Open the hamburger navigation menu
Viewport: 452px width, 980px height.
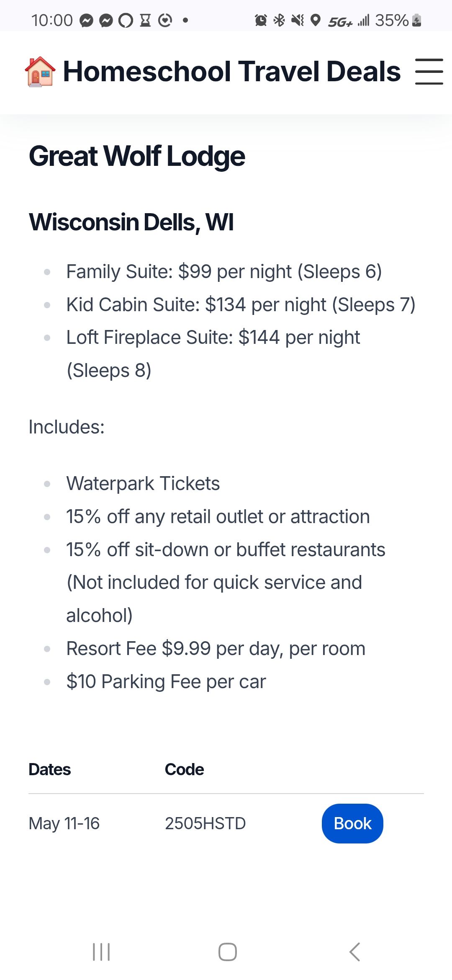429,72
